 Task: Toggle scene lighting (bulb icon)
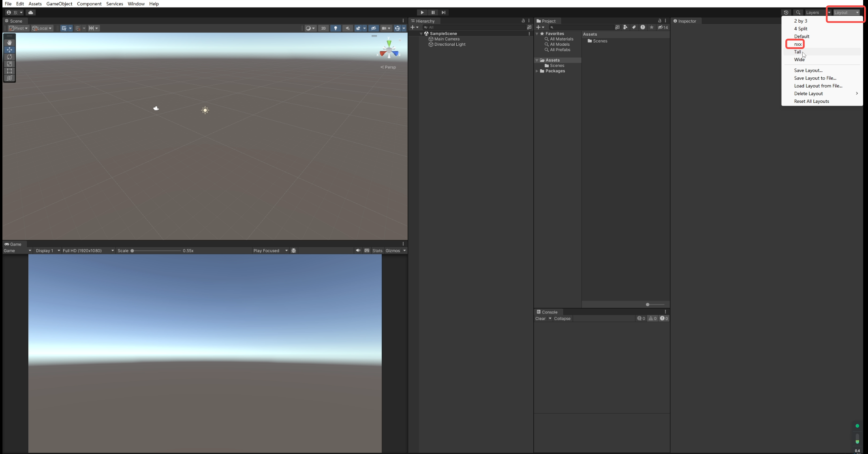[335, 28]
